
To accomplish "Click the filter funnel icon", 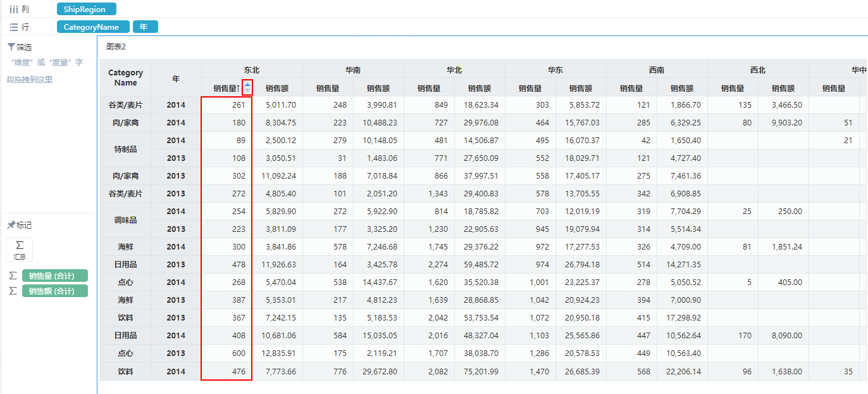I will tap(11, 47).
